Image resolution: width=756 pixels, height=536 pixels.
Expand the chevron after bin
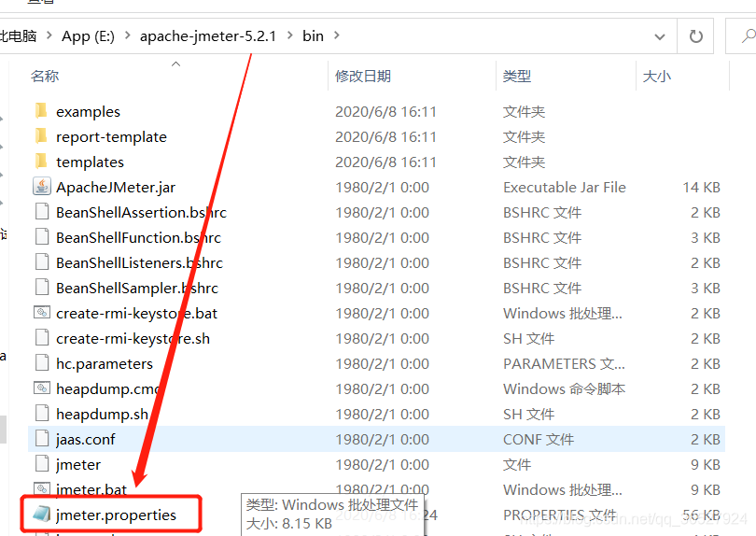(x=337, y=35)
